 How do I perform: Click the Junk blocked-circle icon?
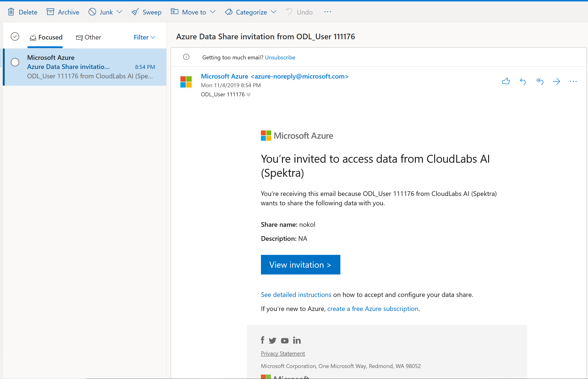(x=92, y=12)
